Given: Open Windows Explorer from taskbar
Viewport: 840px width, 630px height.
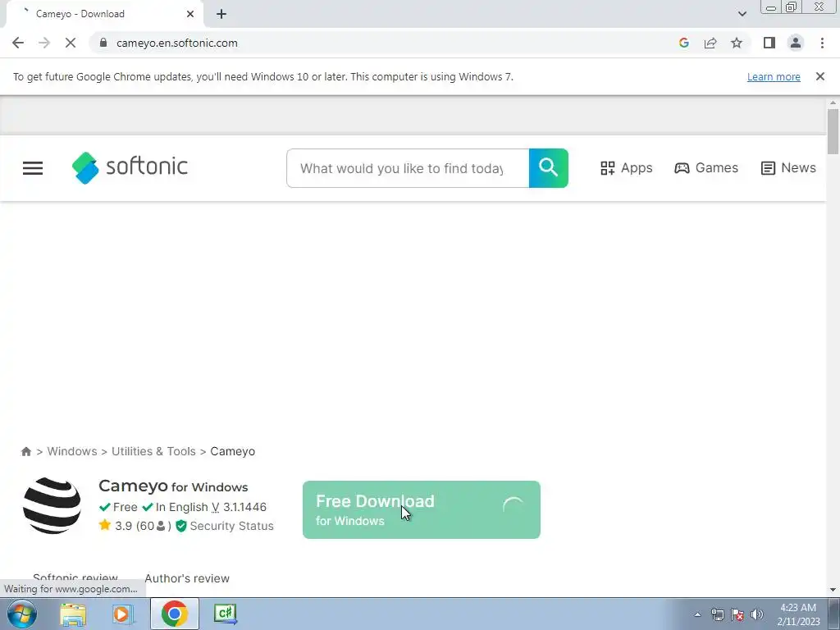Looking at the screenshot, I should coord(73,614).
